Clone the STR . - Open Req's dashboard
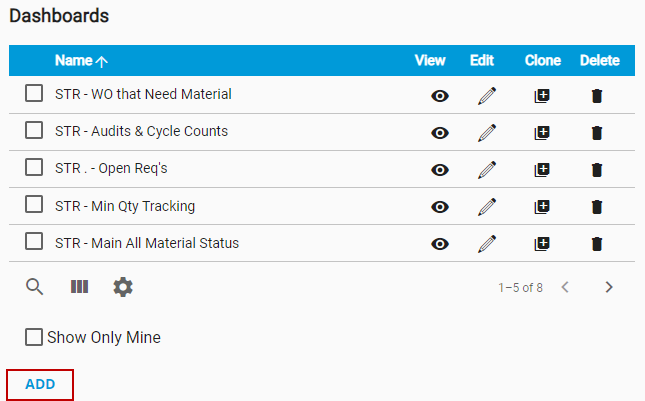The height and width of the screenshot is (401, 645). point(542,170)
